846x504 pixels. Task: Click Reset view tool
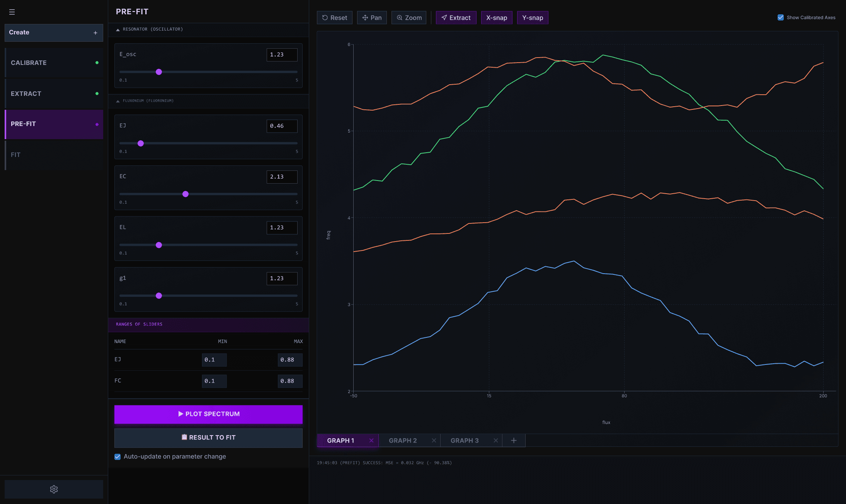(x=335, y=18)
